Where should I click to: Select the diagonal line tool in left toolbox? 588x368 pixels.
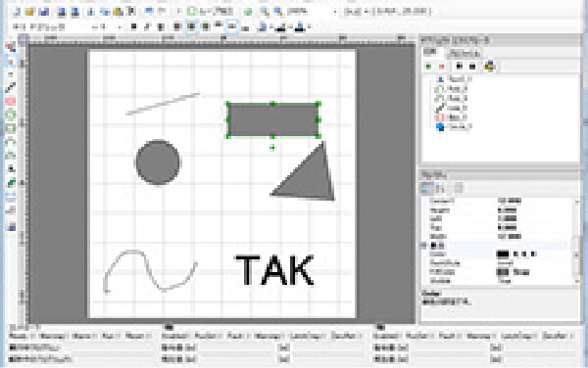11,87
